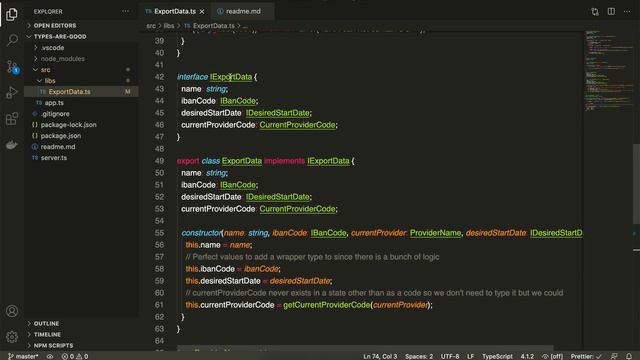This screenshot has width=640, height=360.
Task: Open the Run and Debug icon
Action: click(12, 93)
